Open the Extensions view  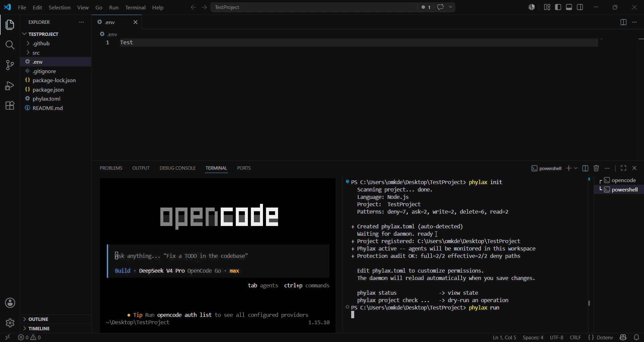10,106
